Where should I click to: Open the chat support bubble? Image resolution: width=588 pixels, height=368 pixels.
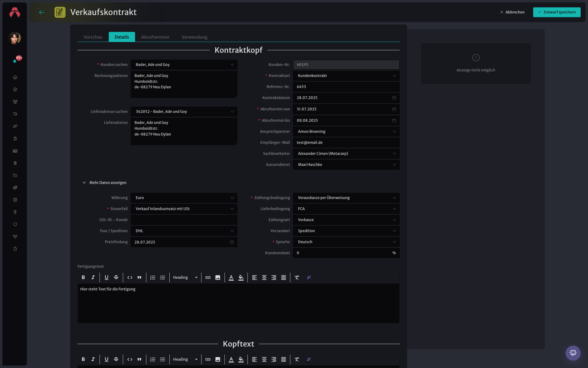coord(573,353)
